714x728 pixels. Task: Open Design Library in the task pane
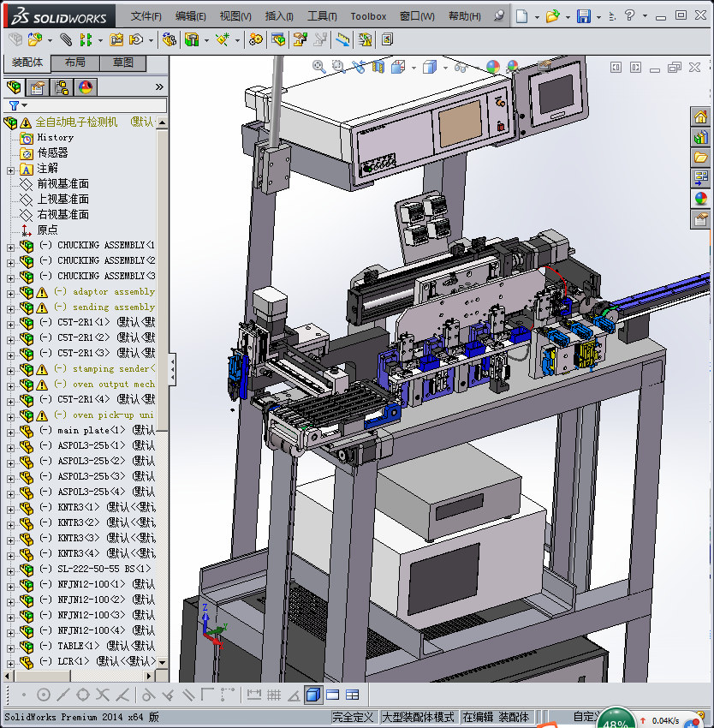coord(700,137)
